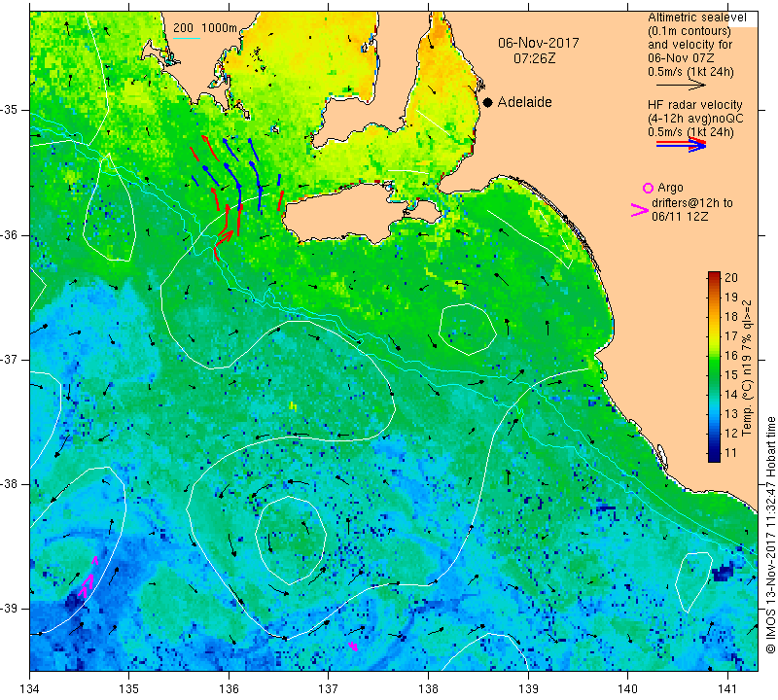Click the 1000m depth contour label
Viewport: 778px width, 700px height.
point(220,28)
